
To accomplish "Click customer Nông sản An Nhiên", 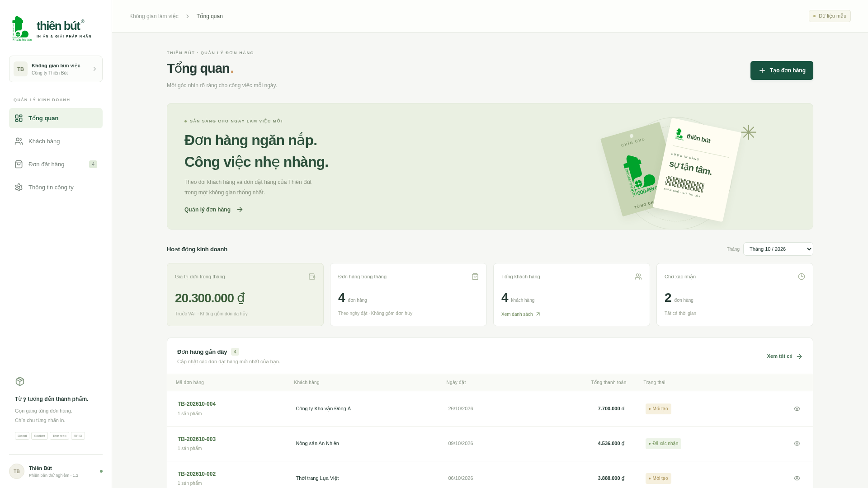I will 317,444.
